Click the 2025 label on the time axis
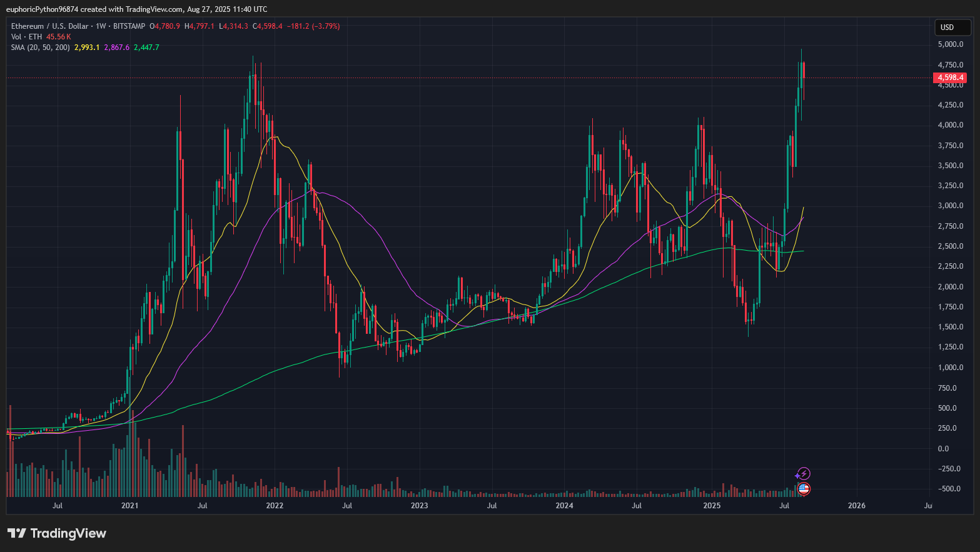Image resolution: width=980 pixels, height=552 pixels. pyautogui.click(x=711, y=506)
